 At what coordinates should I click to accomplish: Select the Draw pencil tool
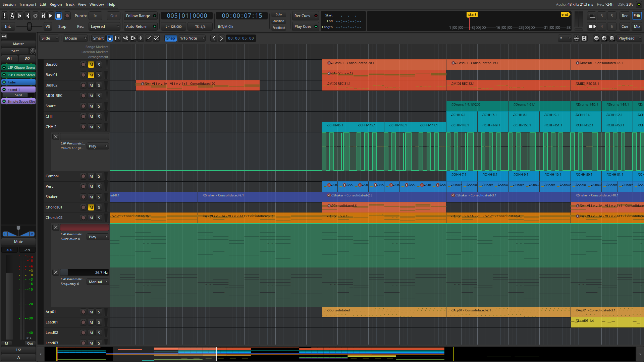click(x=149, y=38)
